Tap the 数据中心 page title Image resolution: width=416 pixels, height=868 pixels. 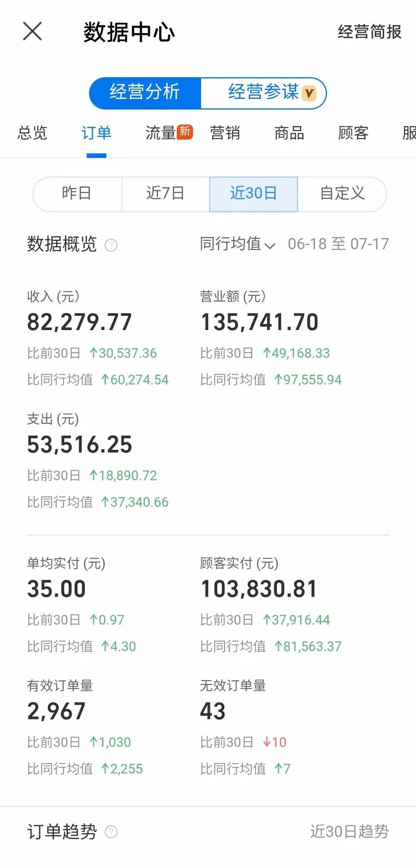(x=129, y=32)
